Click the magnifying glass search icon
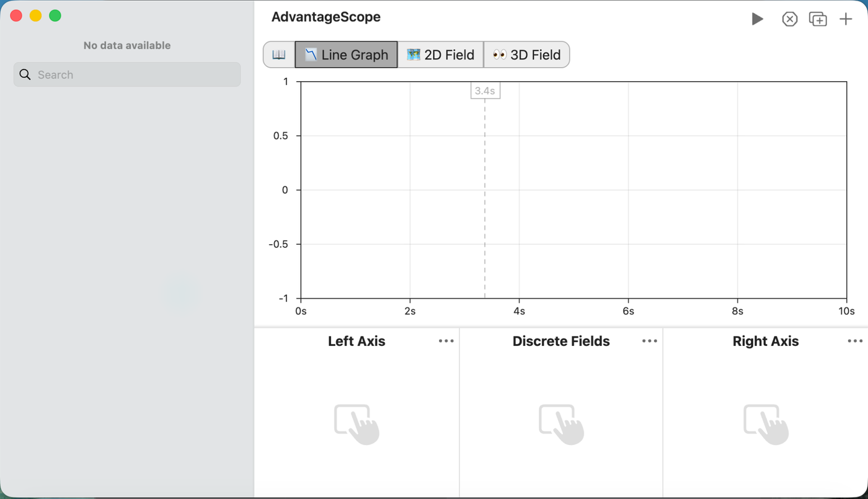This screenshot has width=868, height=499. pyautogui.click(x=25, y=74)
